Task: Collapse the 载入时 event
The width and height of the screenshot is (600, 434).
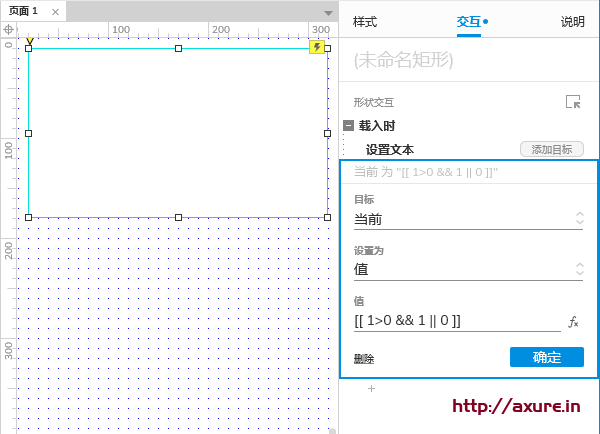Action: [x=348, y=126]
